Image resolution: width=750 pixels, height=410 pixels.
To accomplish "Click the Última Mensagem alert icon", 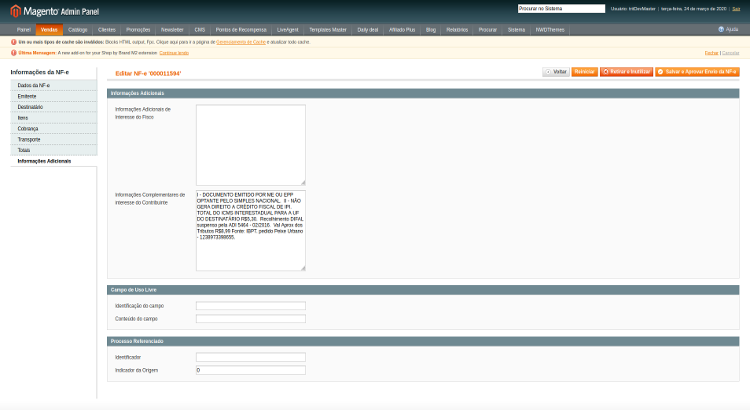I will coord(13,53).
